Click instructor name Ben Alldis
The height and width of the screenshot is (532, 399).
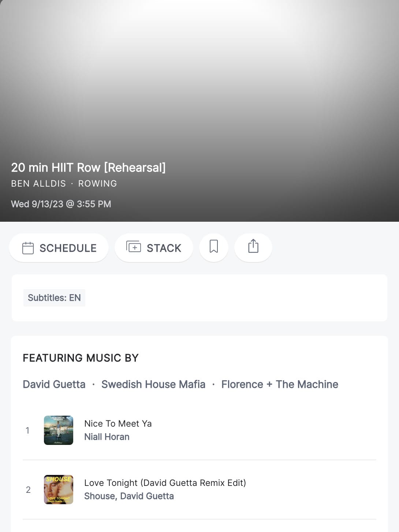(38, 184)
